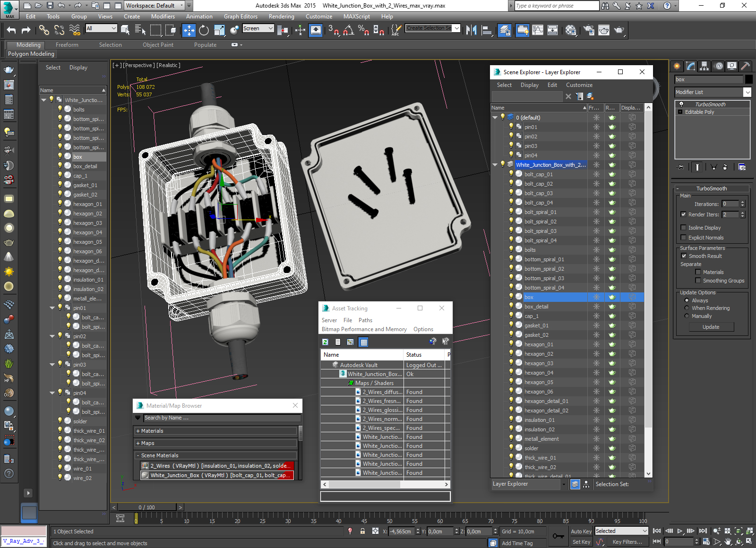Click the Refresh icon in Asset Tracking
756x548 pixels.
click(325, 342)
